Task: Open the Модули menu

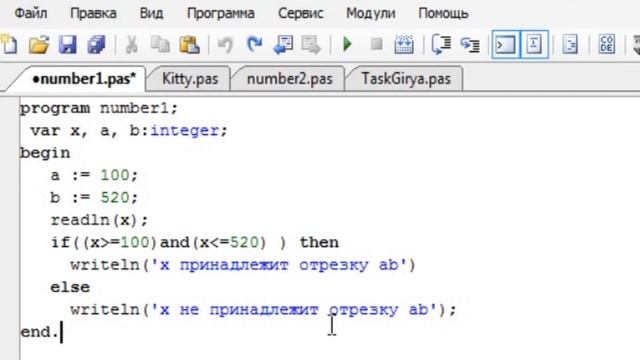Action: pyautogui.click(x=371, y=13)
